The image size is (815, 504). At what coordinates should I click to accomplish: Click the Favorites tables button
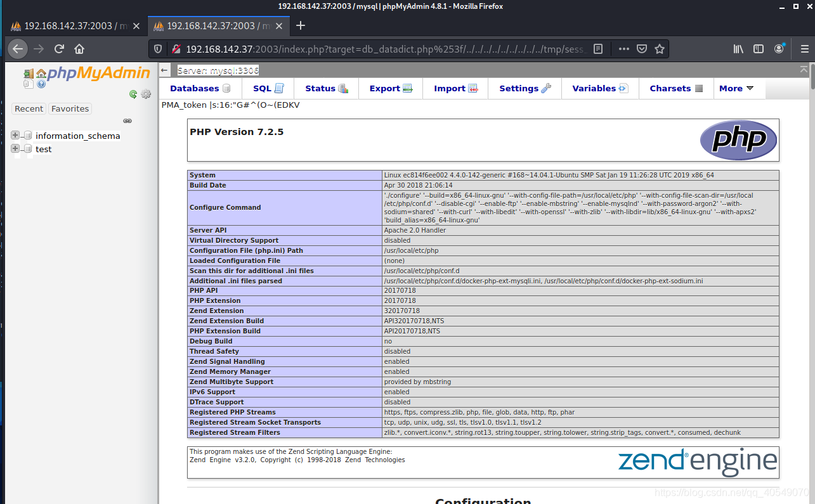70,108
